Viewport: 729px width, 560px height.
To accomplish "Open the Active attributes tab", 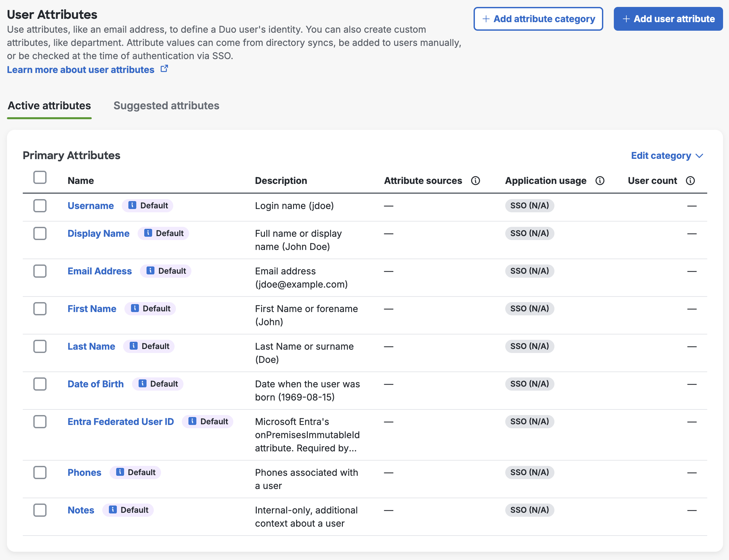I will coord(49,106).
